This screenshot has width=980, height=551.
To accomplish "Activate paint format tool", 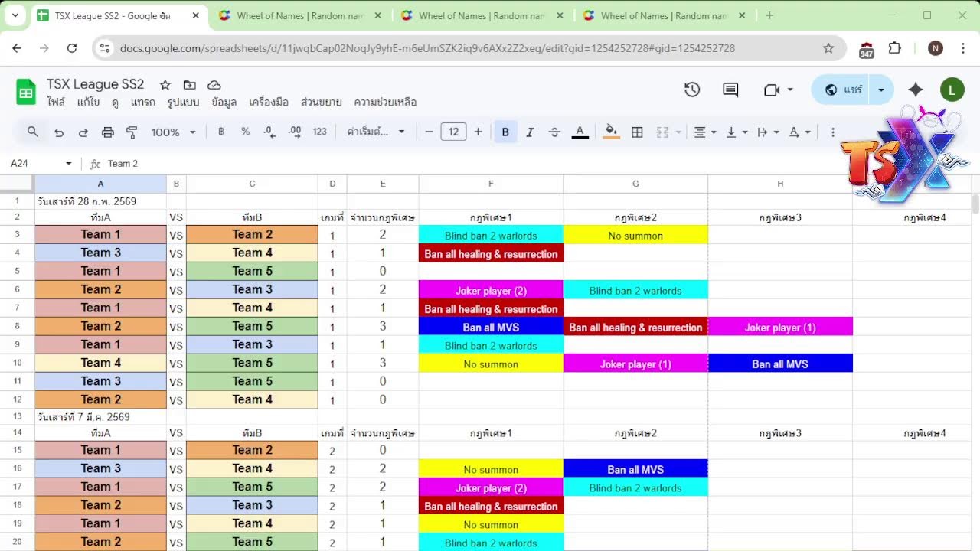I will (132, 132).
